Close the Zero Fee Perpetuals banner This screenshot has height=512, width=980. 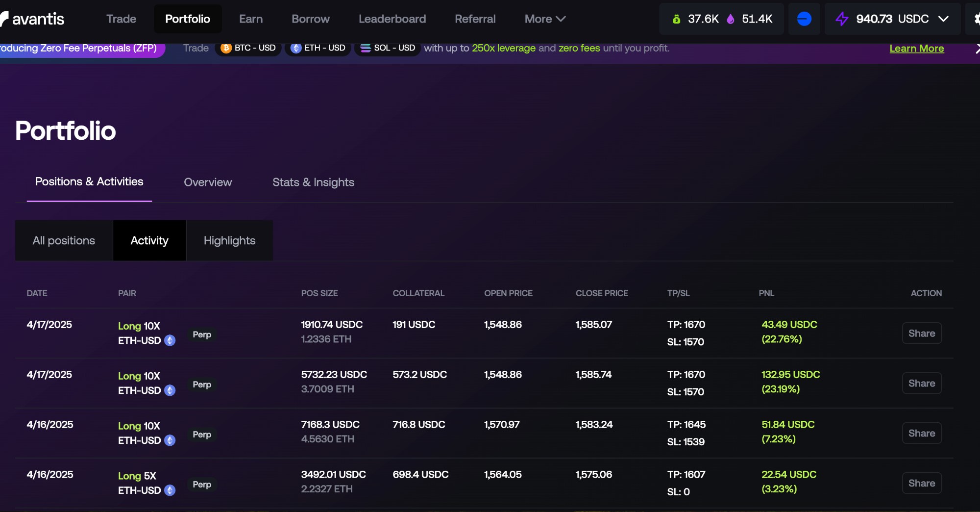pos(977,49)
